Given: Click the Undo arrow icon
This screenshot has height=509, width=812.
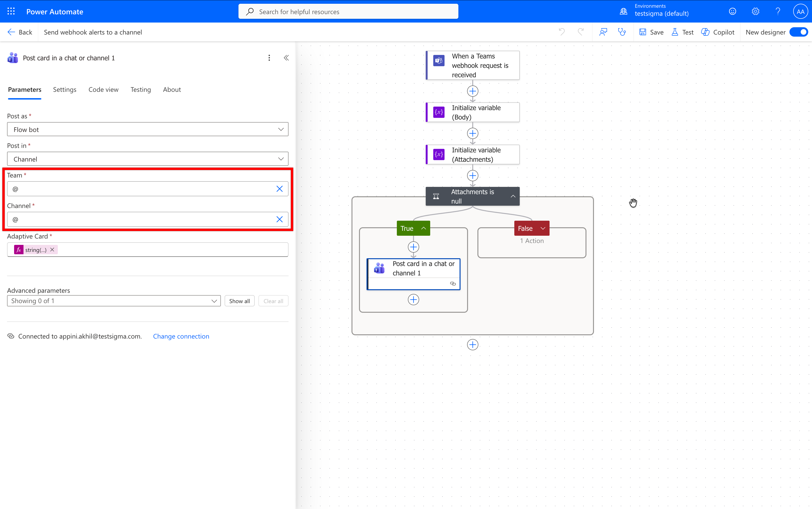Looking at the screenshot, I should pos(562,32).
